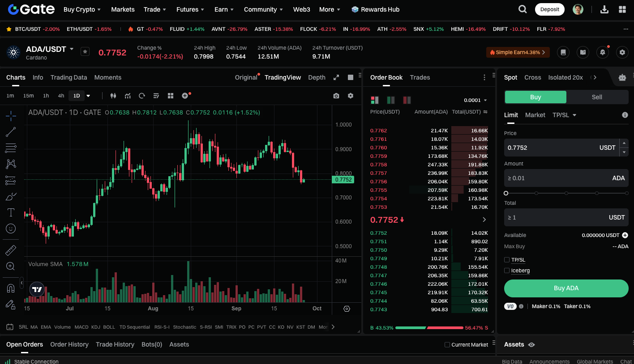634x364 pixels.
Task: Open the Order History tab
Action: pos(69,344)
